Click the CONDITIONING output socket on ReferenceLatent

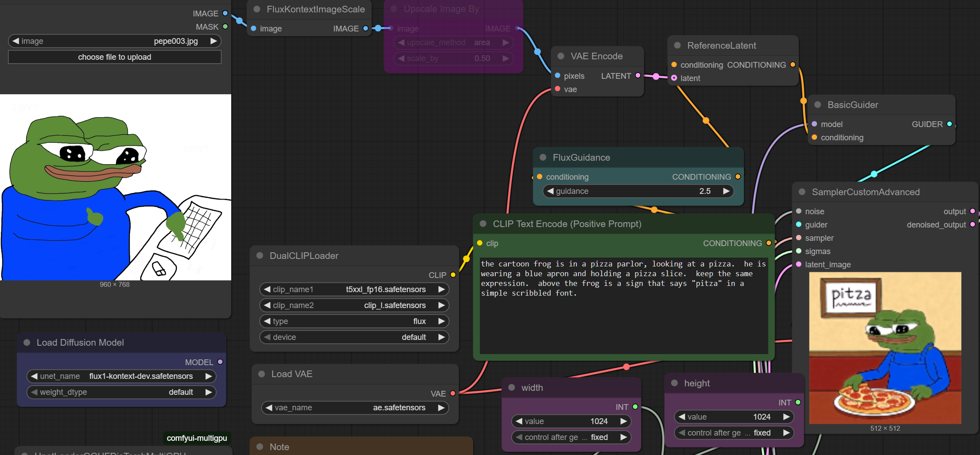point(793,64)
